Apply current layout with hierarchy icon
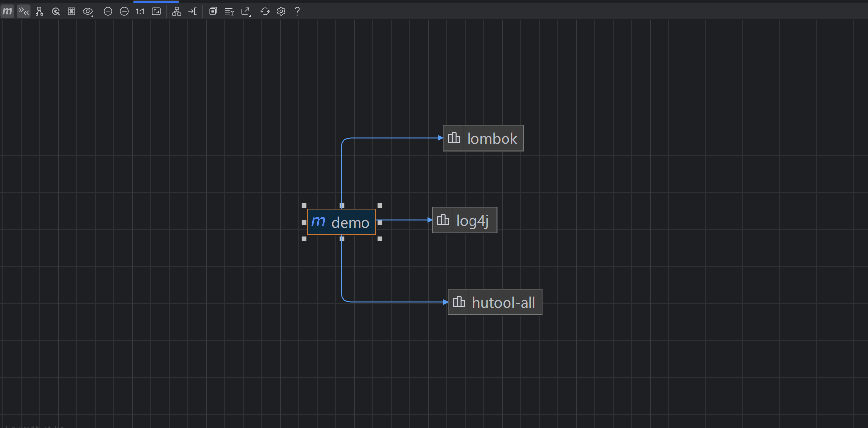The height and width of the screenshot is (428, 868). 176,11
